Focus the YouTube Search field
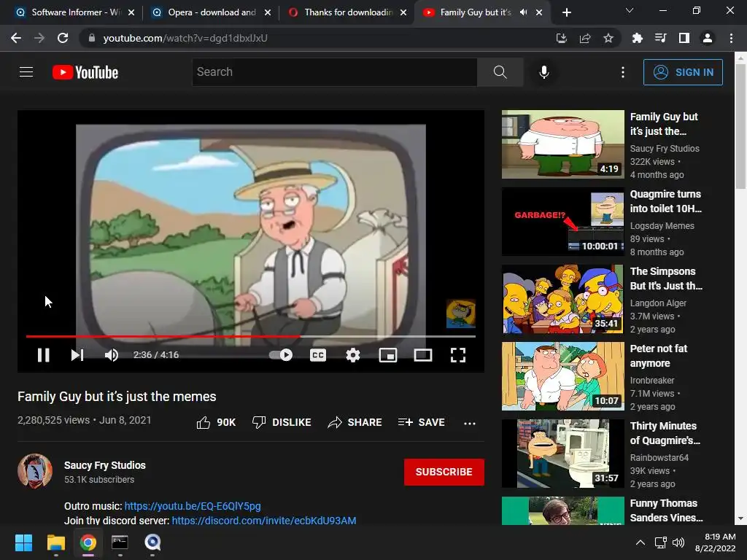This screenshot has height=560, width=747. pos(334,72)
